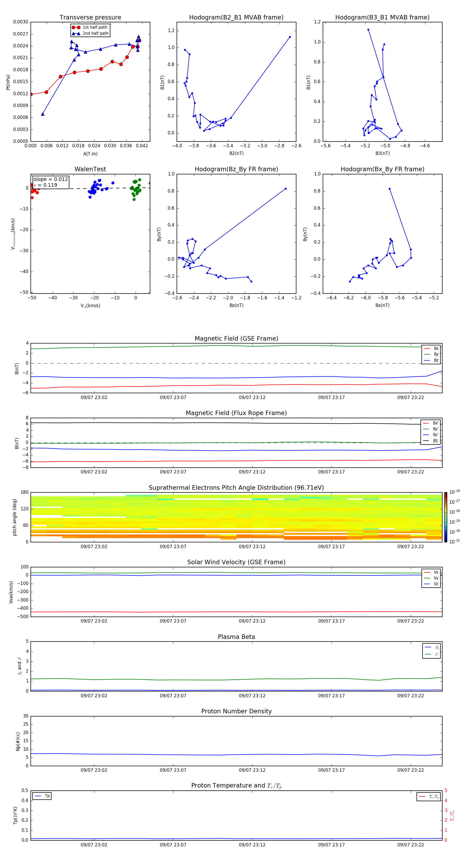Screen dimensions: 473x868
Task: Click the 'By' entry in GSE legend
Action: click(431, 354)
